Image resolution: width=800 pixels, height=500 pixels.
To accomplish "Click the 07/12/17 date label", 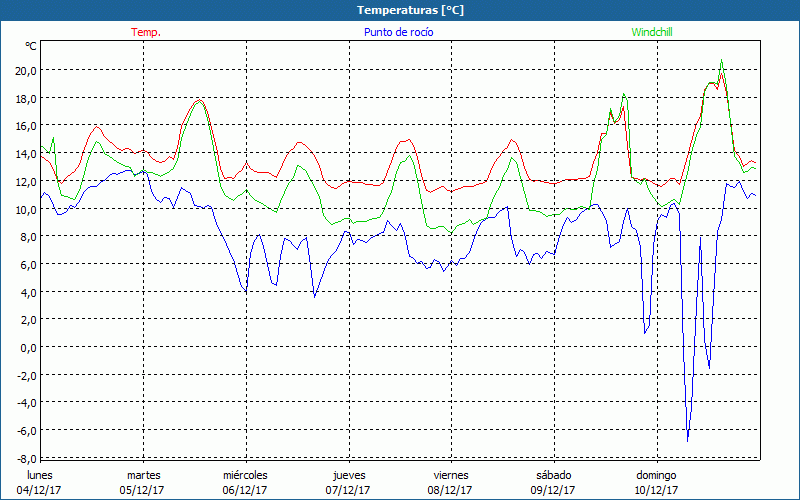I will pyautogui.click(x=348, y=490).
